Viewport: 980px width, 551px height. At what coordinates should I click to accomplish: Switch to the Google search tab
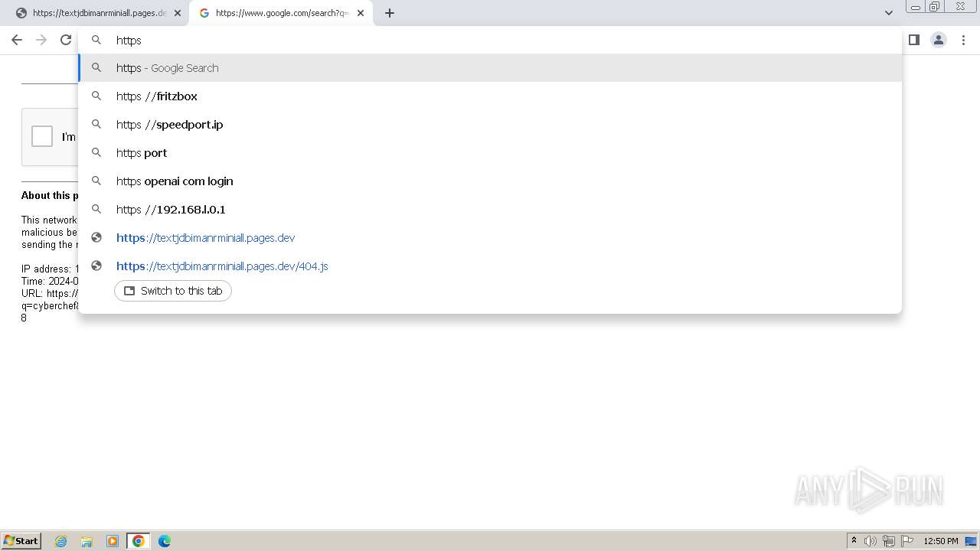pyautogui.click(x=282, y=13)
